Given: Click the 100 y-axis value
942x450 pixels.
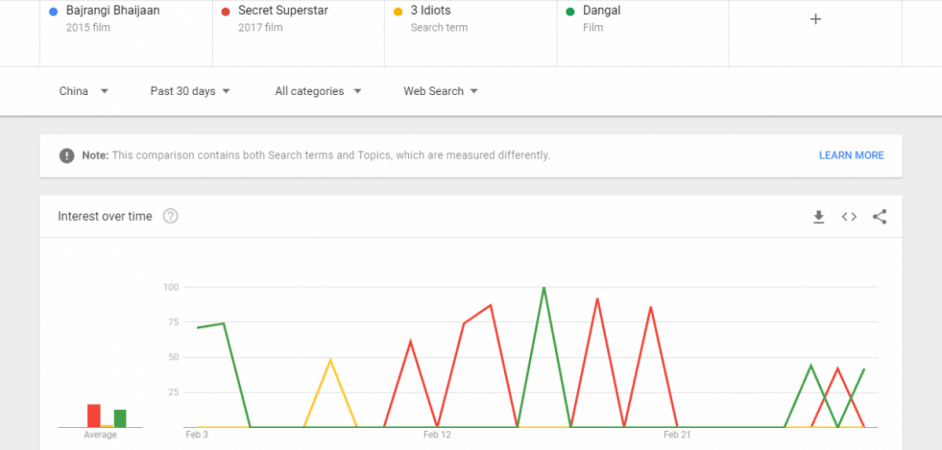Looking at the screenshot, I should [x=171, y=287].
